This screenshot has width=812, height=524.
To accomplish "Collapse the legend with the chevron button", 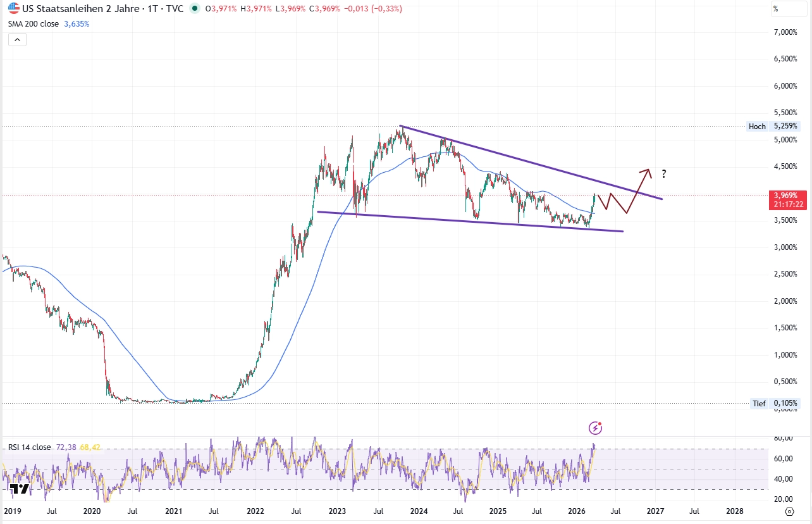I will coord(17,39).
